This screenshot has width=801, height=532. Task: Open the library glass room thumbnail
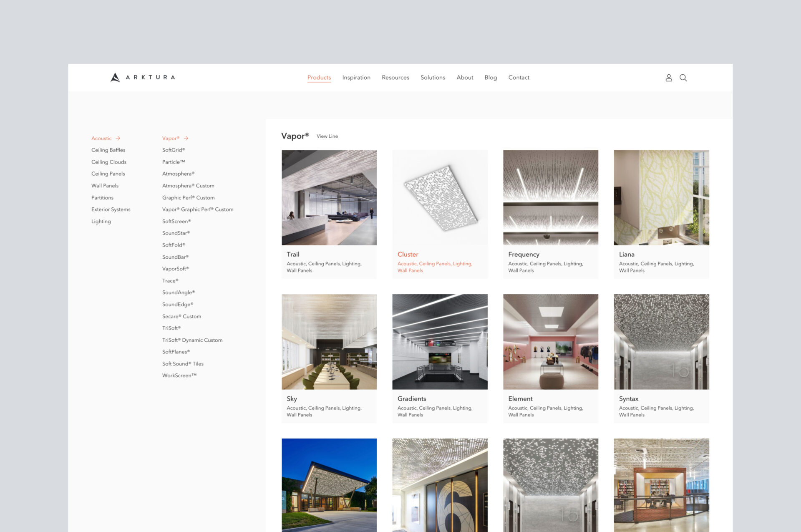661,485
